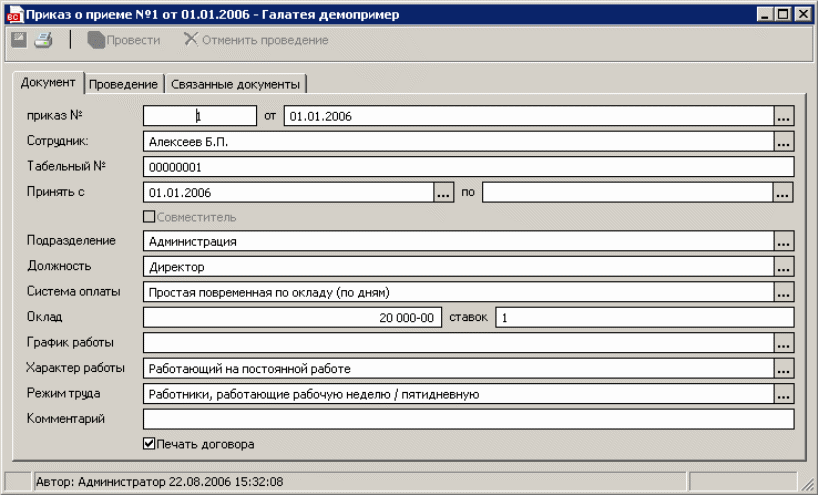The image size is (818, 495).
Task: Click the Характер работы field
Action: pyautogui.click(x=458, y=368)
